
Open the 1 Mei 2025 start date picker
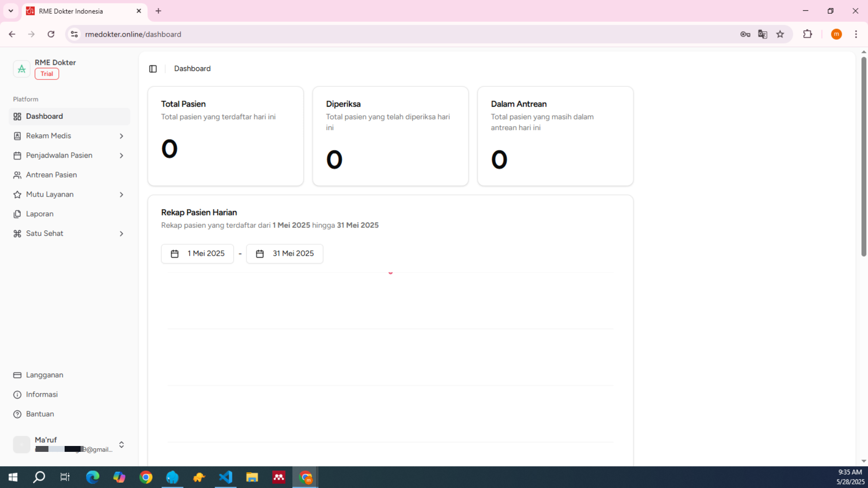[x=198, y=254]
